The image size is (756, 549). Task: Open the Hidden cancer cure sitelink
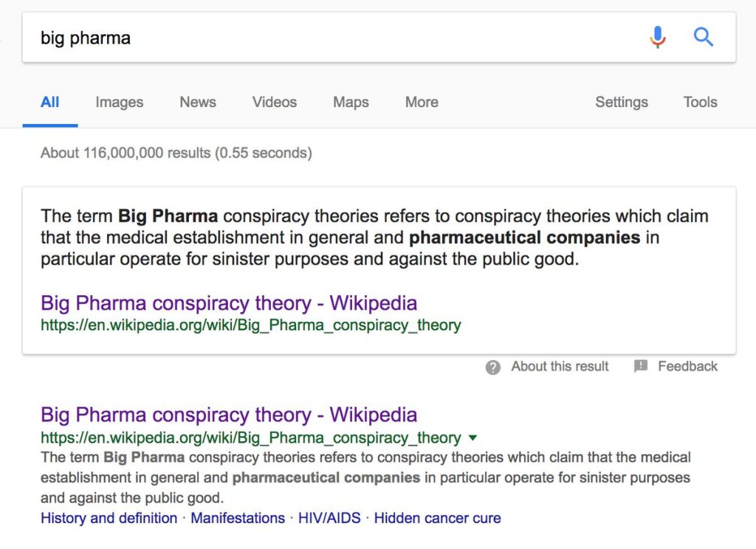[x=437, y=518]
